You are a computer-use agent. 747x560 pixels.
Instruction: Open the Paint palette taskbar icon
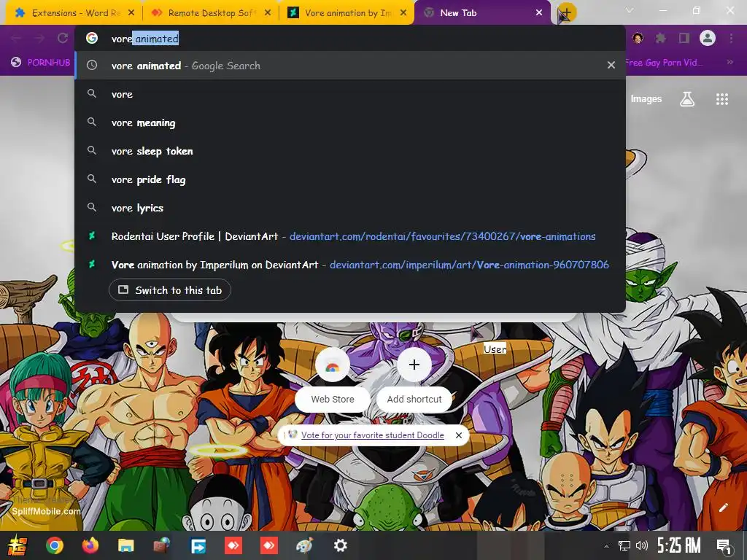pos(304,545)
